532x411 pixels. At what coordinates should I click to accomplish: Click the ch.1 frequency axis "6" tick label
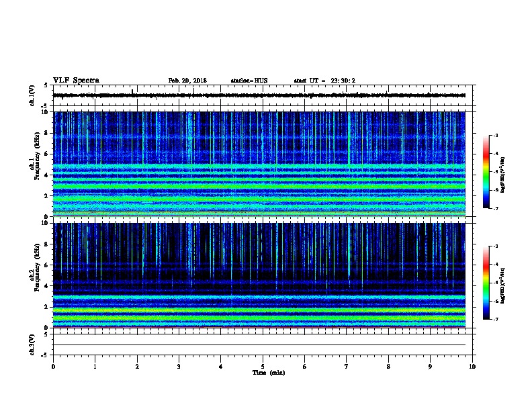[46, 154]
